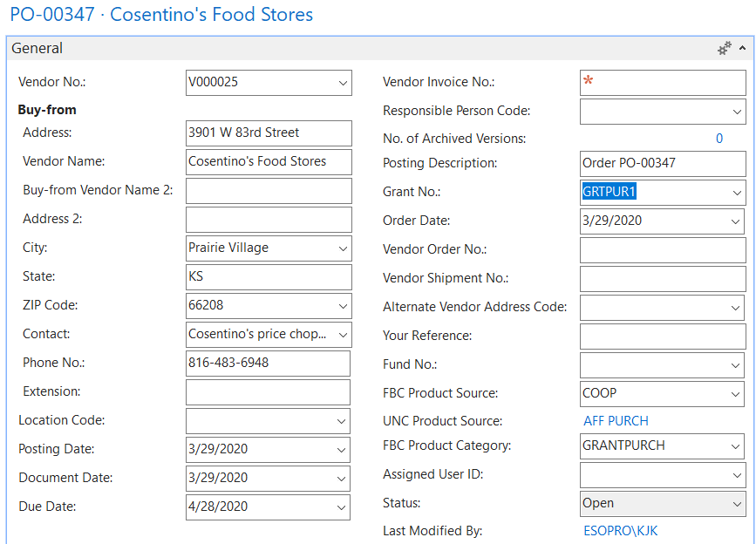Click the gear icon in General header
Screen dimensions: 756x544
click(x=724, y=49)
